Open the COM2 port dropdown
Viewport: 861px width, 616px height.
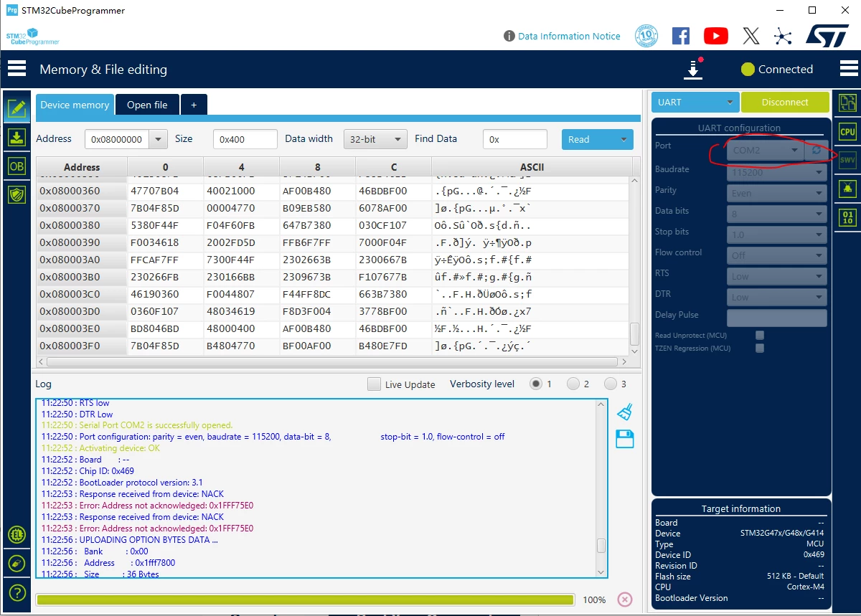pos(765,150)
